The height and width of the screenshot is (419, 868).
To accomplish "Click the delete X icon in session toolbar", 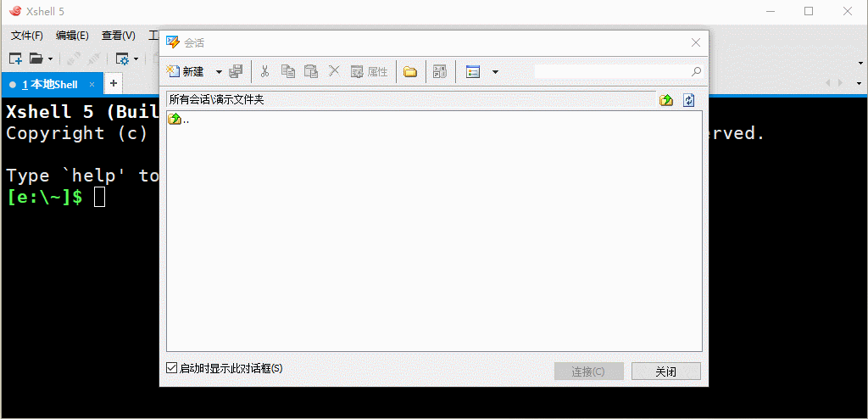I will pos(334,71).
